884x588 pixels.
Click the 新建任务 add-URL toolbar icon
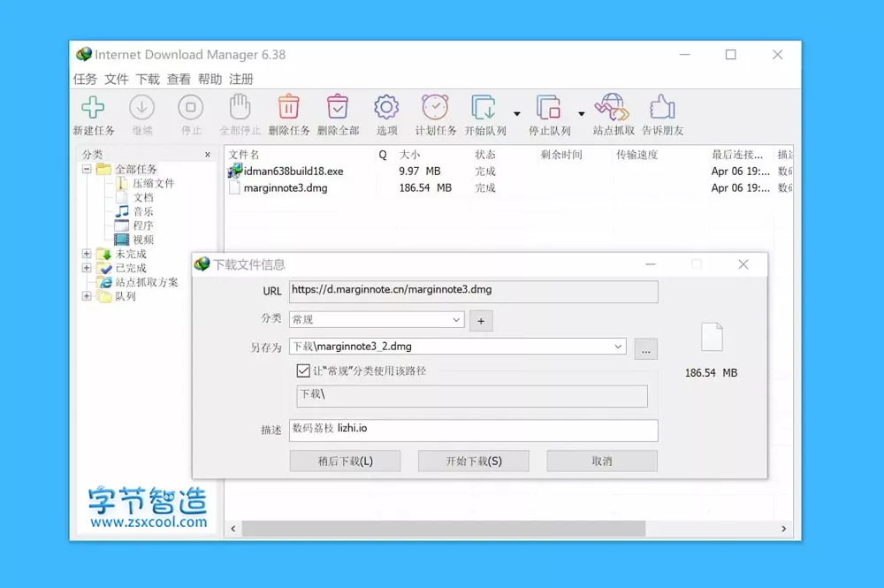tap(93, 107)
